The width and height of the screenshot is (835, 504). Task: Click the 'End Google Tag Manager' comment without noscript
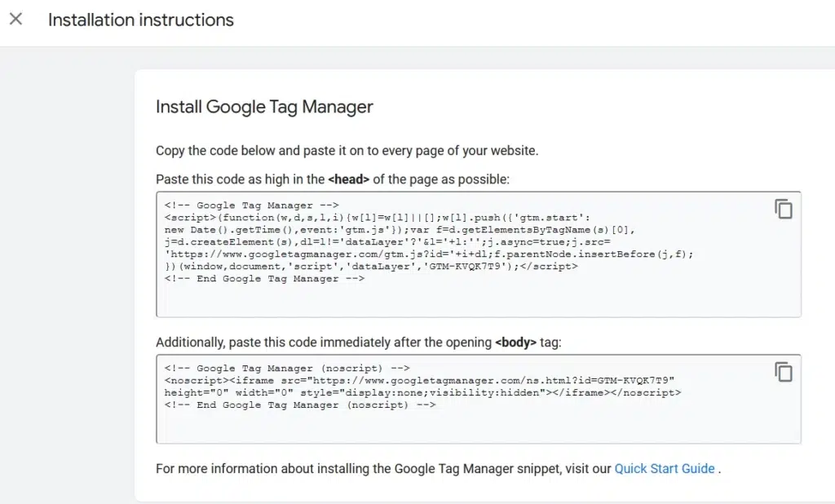[264, 279]
